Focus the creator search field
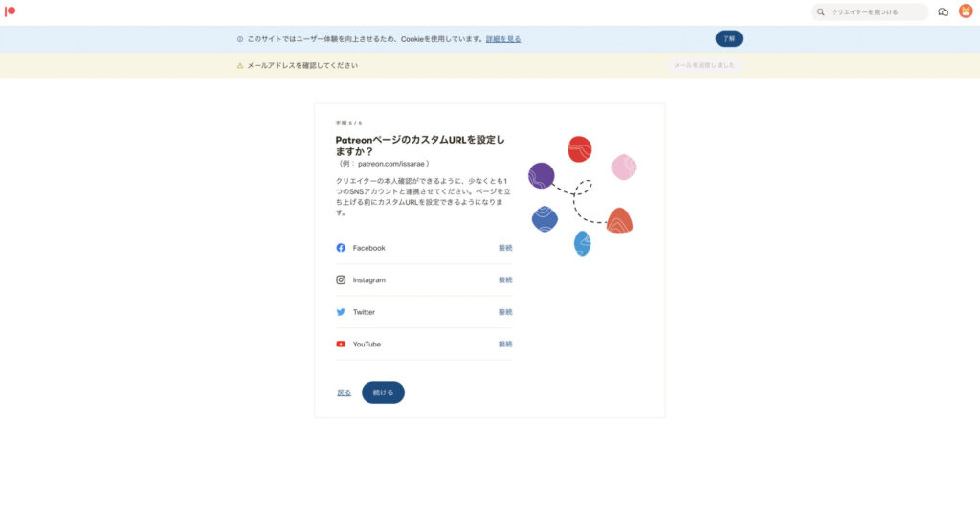Screen dimensions: 980x514 (869, 11)
